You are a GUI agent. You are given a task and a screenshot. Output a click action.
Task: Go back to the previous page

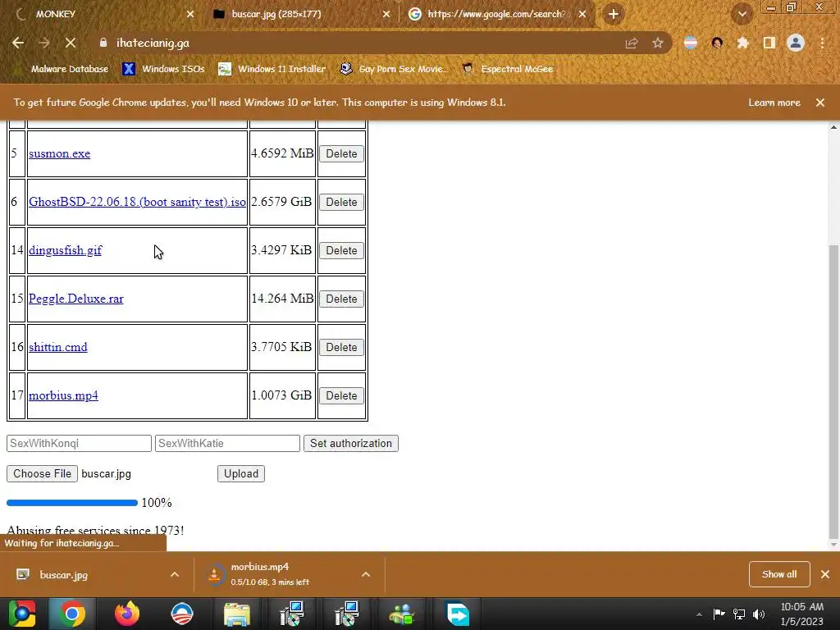18,43
